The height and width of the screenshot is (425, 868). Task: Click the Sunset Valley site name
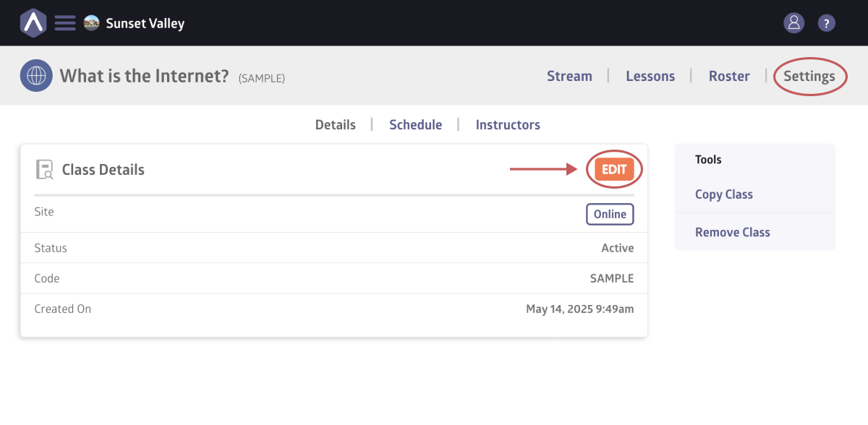click(x=145, y=23)
